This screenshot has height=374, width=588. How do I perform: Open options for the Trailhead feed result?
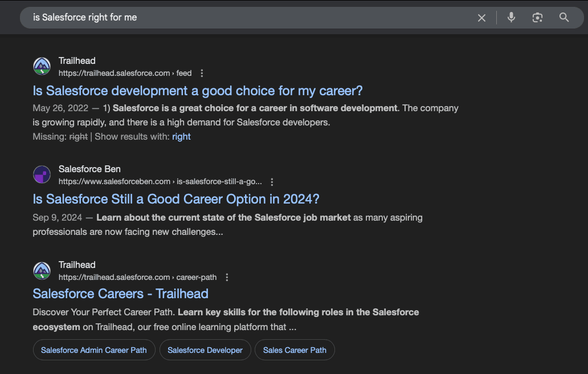(202, 73)
